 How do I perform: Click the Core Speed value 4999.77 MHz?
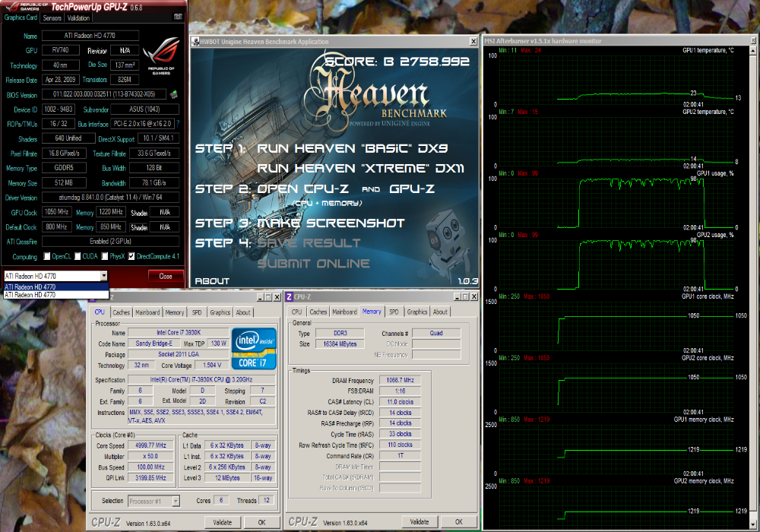coord(150,445)
